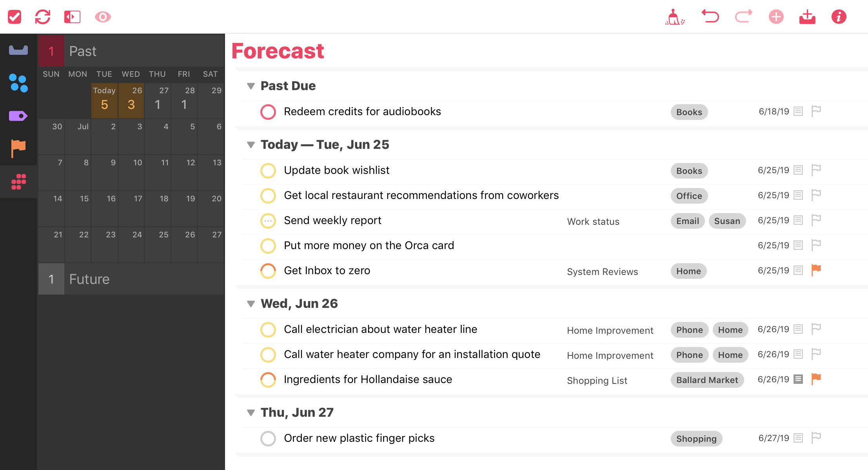The height and width of the screenshot is (470, 868).
Task: Toggle completion circle for Update book wishlist
Action: click(x=267, y=170)
